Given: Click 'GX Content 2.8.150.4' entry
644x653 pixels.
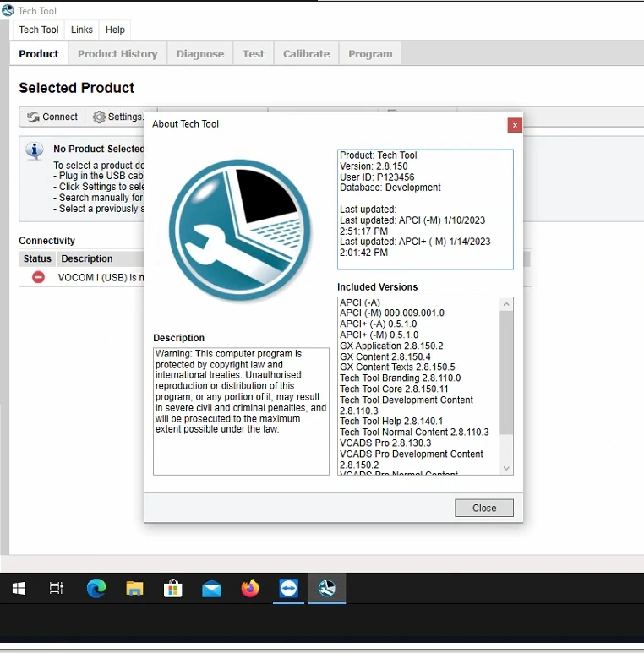Looking at the screenshot, I should point(385,356).
